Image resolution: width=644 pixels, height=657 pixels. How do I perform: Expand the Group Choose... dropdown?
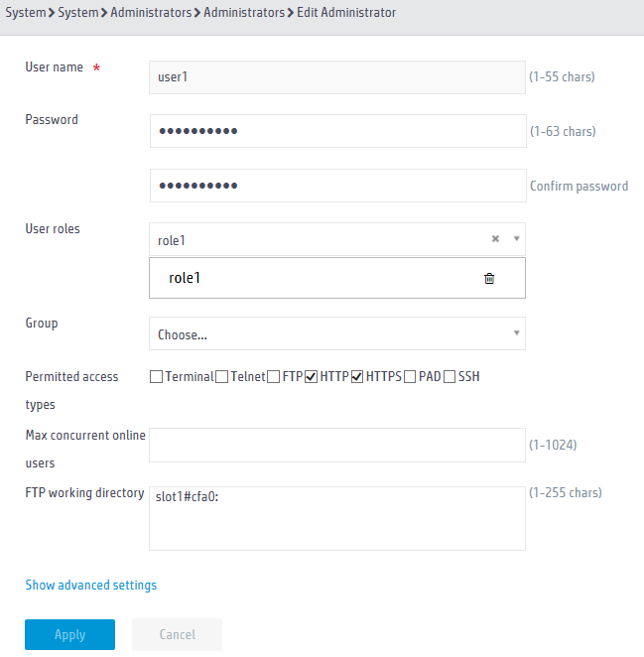coord(337,333)
